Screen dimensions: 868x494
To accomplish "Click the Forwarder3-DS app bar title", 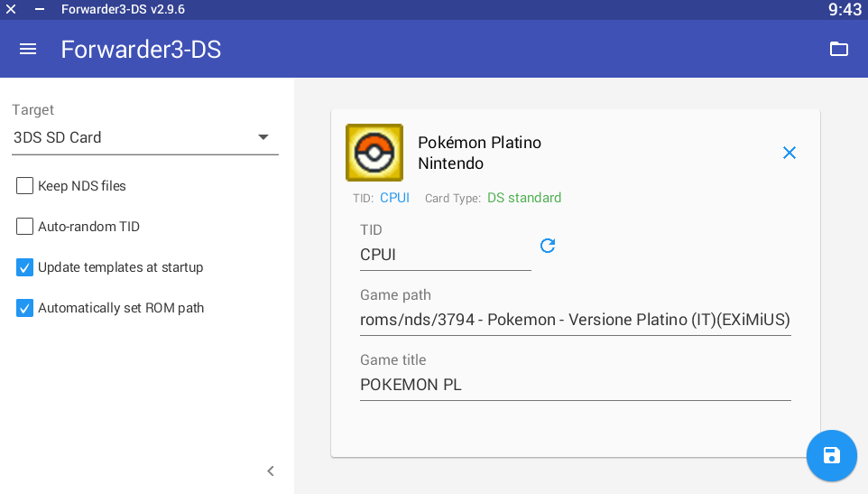I will (141, 50).
